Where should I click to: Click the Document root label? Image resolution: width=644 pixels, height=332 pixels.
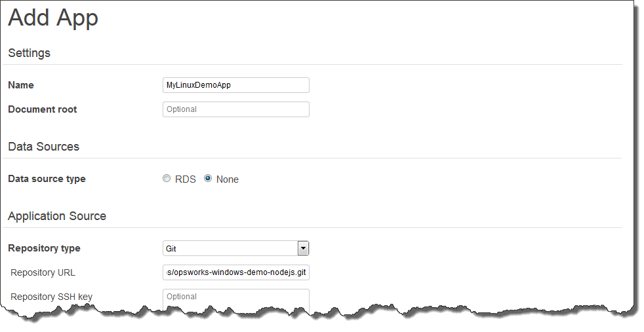[43, 109]
